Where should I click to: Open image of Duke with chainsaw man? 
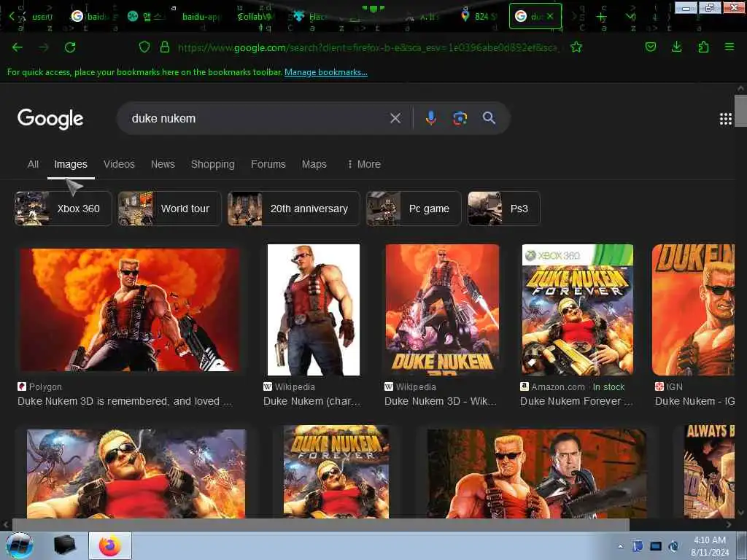click(537, 474)
